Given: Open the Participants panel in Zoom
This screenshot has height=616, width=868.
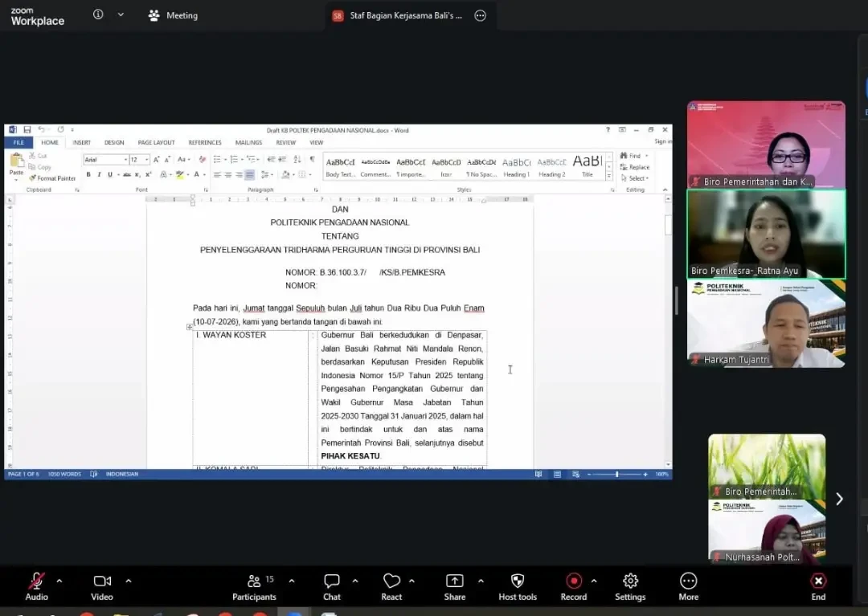Looking at the screenshot, I should pos(254,587).
